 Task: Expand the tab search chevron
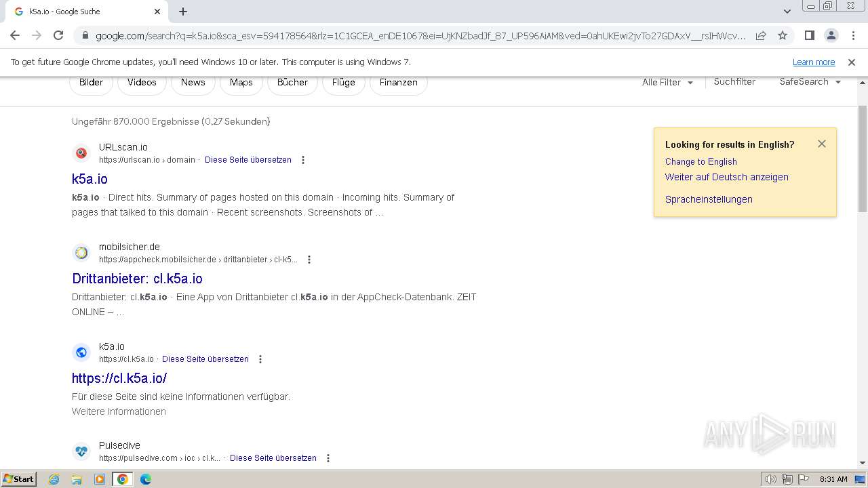click(787, 12)
